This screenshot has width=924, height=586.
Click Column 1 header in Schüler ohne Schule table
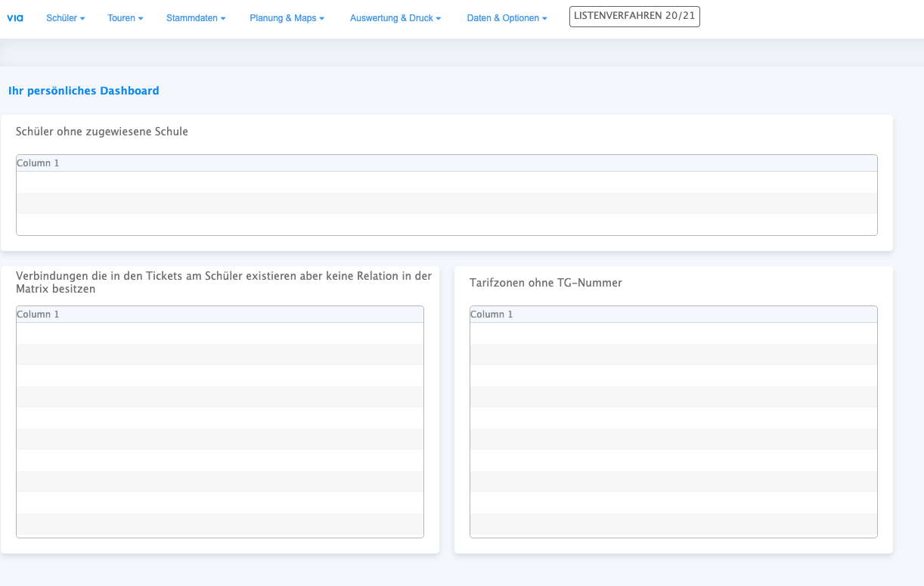coord(38,163)
